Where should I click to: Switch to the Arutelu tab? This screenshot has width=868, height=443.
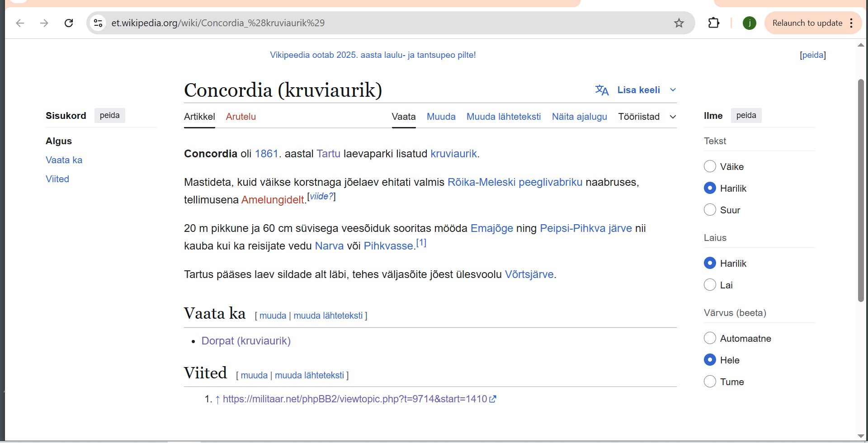pos(241,117)
